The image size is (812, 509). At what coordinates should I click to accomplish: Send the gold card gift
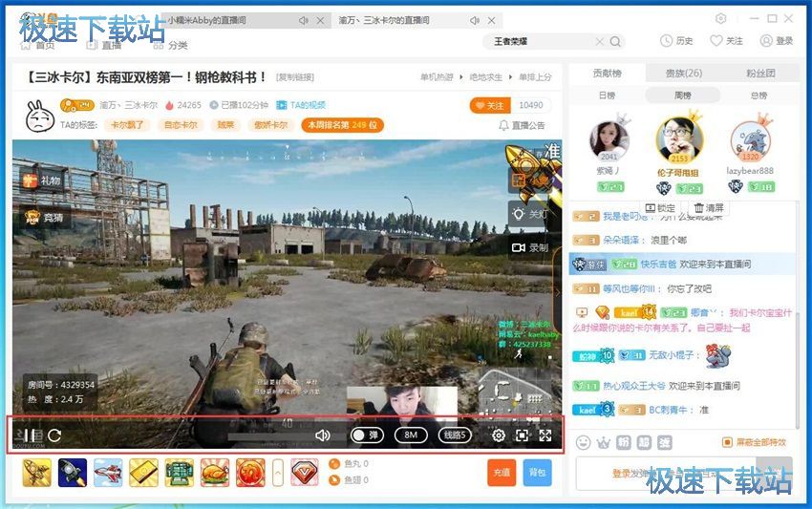(143, 473)
